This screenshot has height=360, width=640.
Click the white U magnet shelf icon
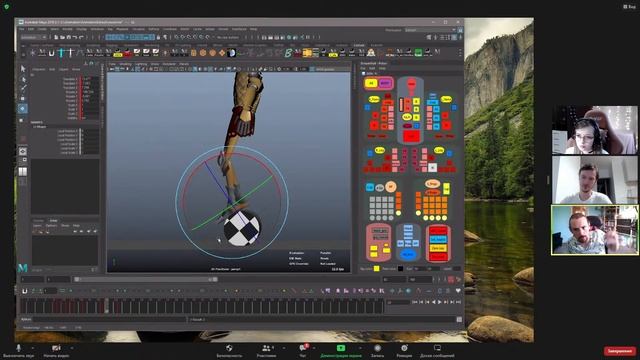point(51,53)
